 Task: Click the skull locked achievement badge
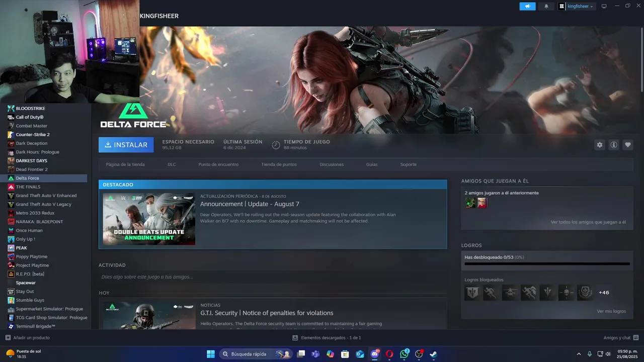coord(566,293)
